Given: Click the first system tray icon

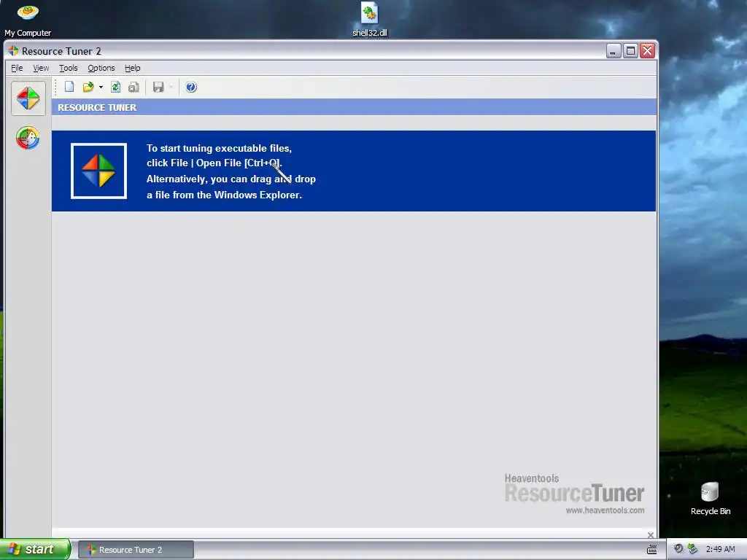Looking at the screenshot, I should tap(679, 548).
